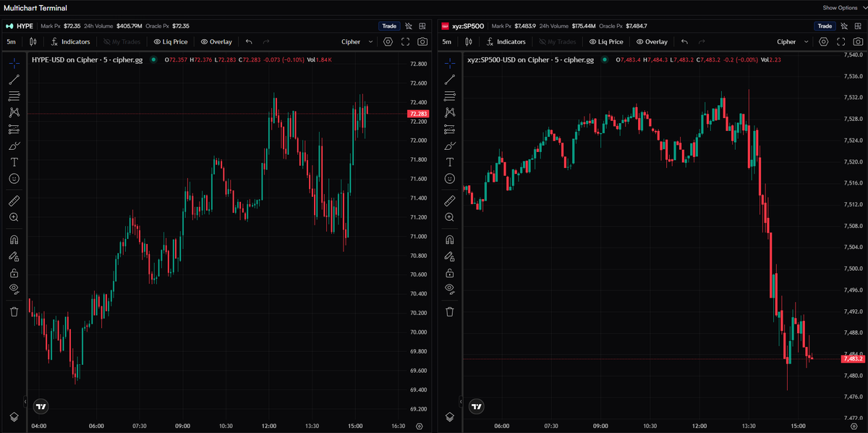Toggle stay-in-drawing mode in SP500 chart
Image resolution: width=868 pixels, height=433 pixels.
(x=450, y=256)
